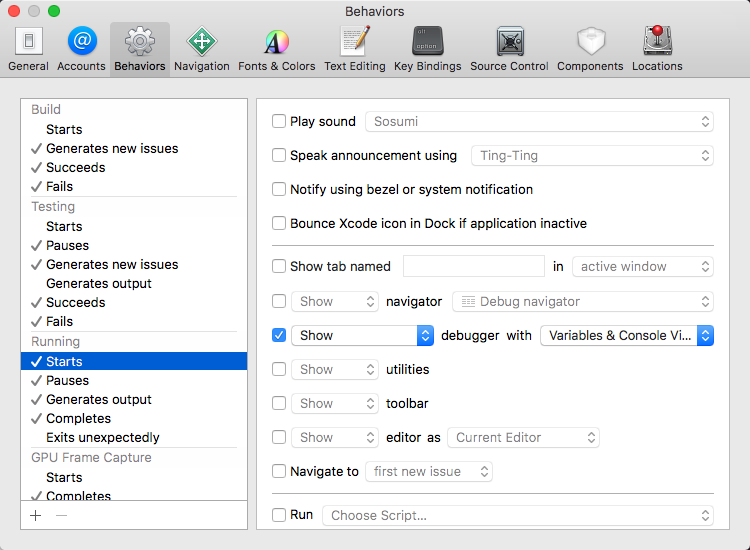This screenshot has width=750, height=550.
Task: Uncheck the debugger row checkbox
Action: pos(279,335)
